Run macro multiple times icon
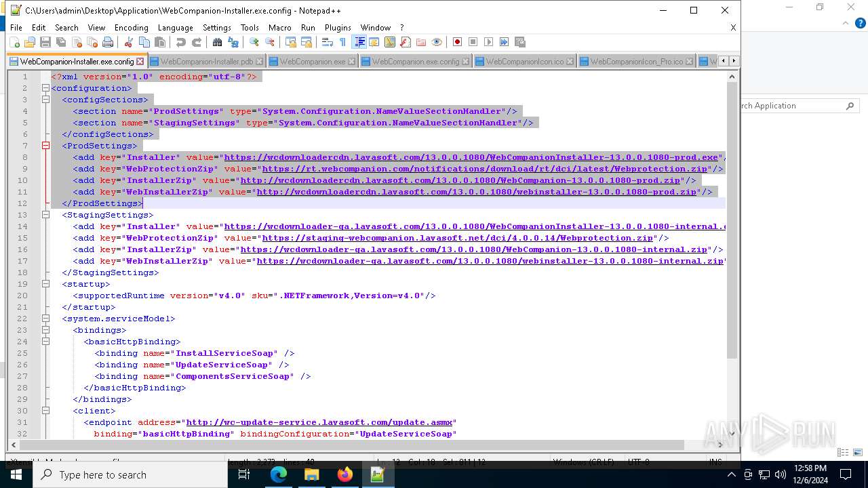 504,42
